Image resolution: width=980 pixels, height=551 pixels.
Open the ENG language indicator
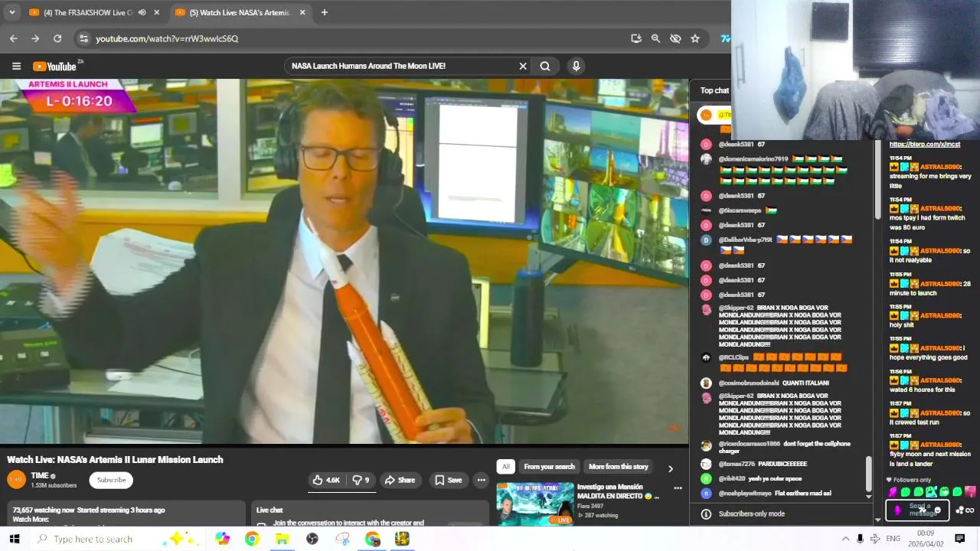[x=893, y=539]
